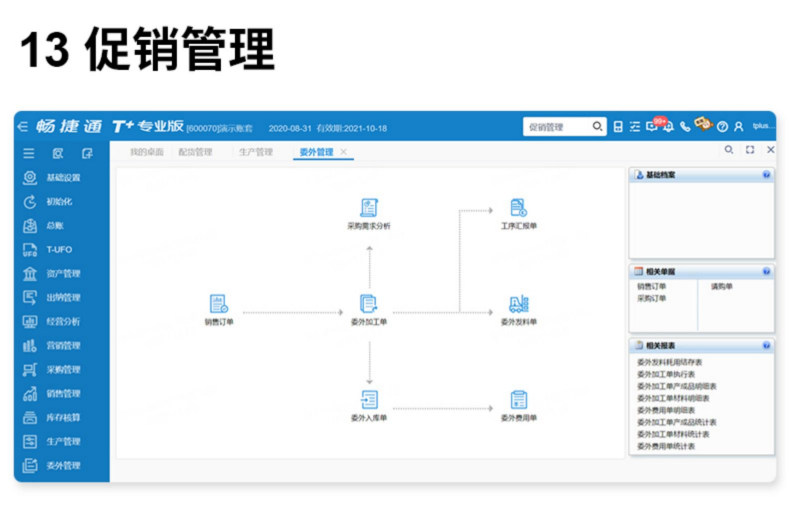Open report 委外发料耗用结存表

pos(670,362)
